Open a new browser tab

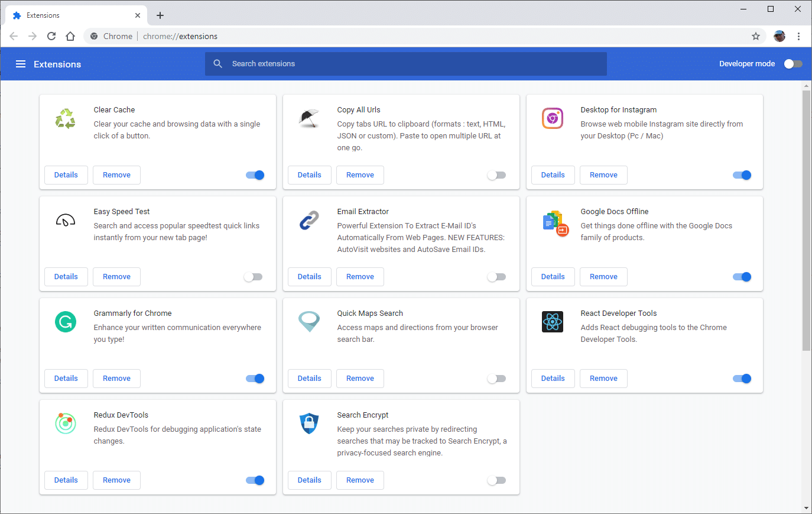point(160,15)
